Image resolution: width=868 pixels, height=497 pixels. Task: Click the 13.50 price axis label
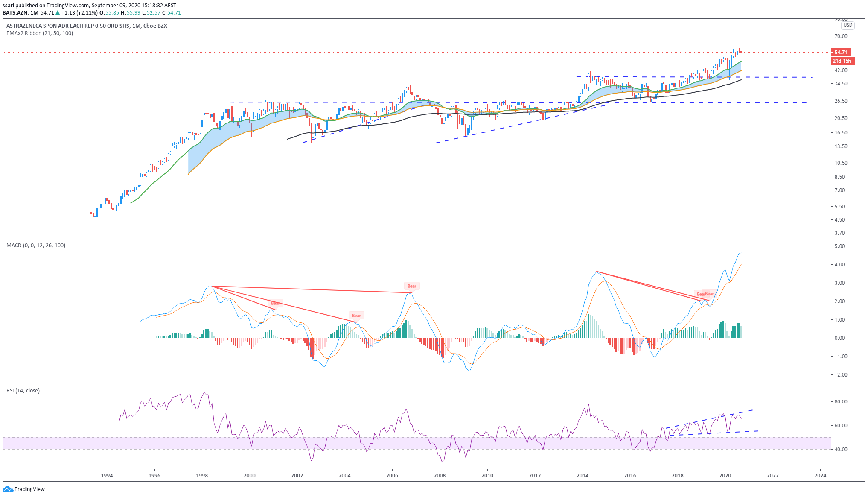841,146
